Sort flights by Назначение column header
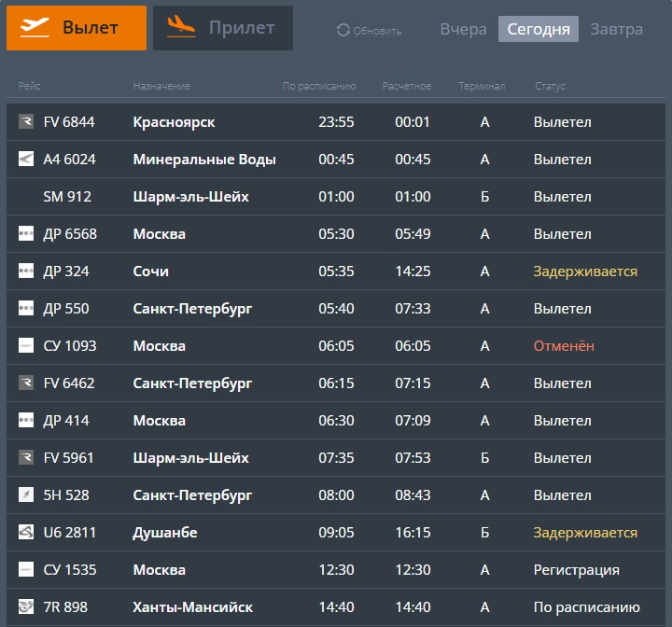The image size is (672, 627). 161,87
